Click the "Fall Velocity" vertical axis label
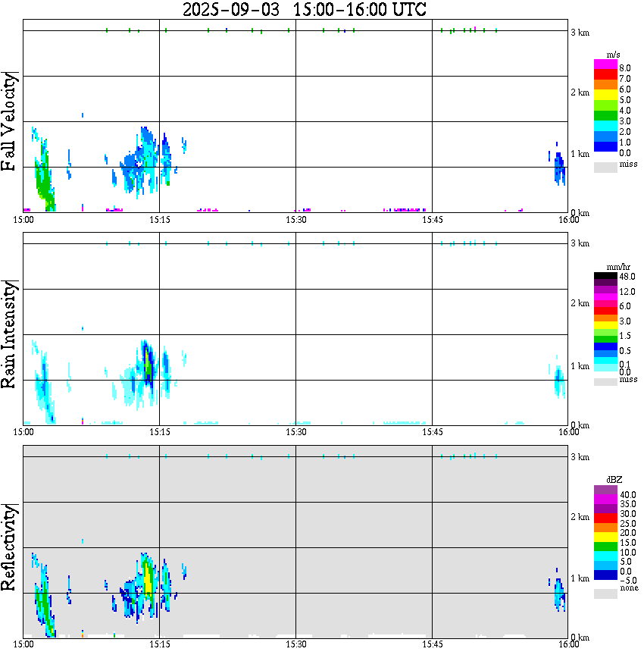 point(8,122)
